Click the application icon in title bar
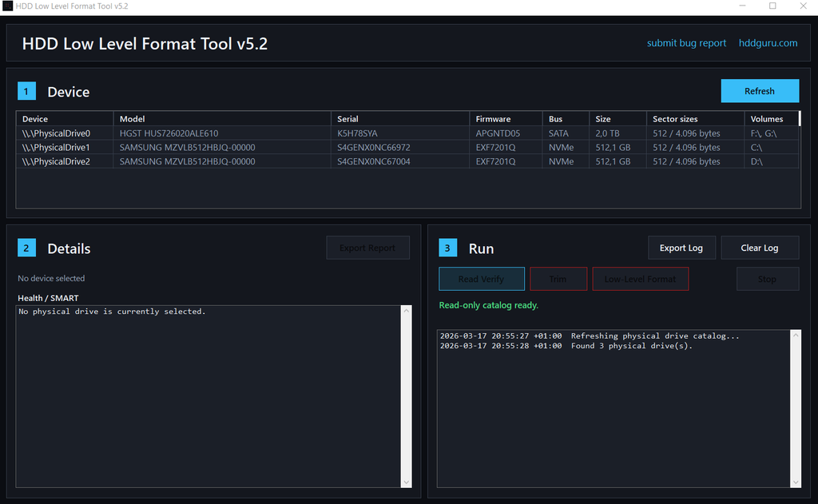This screenshot has width=818, height=504. coord(7,6)
